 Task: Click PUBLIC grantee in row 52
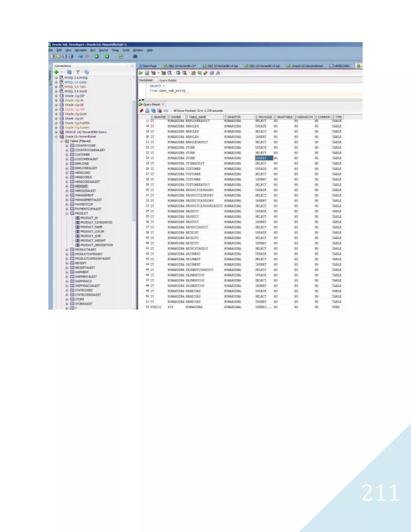coord(156,307)
